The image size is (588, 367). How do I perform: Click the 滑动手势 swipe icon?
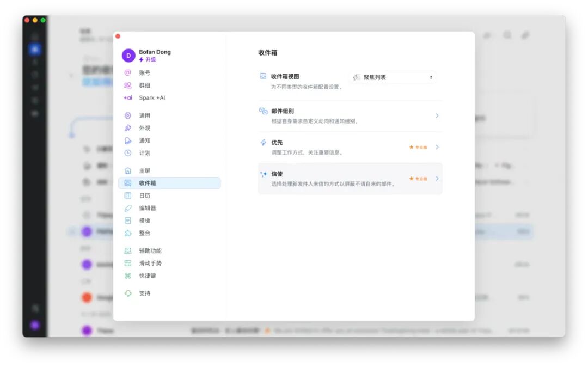128,263
